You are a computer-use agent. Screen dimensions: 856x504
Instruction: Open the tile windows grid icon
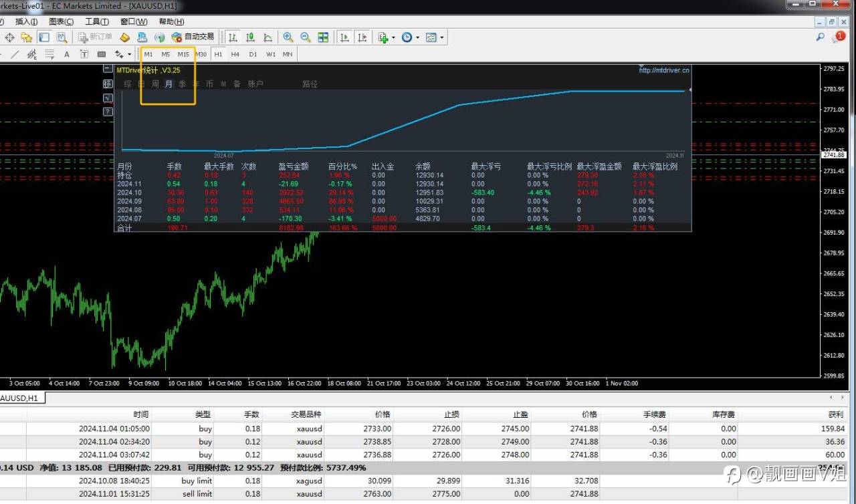(x=323, y=37)
